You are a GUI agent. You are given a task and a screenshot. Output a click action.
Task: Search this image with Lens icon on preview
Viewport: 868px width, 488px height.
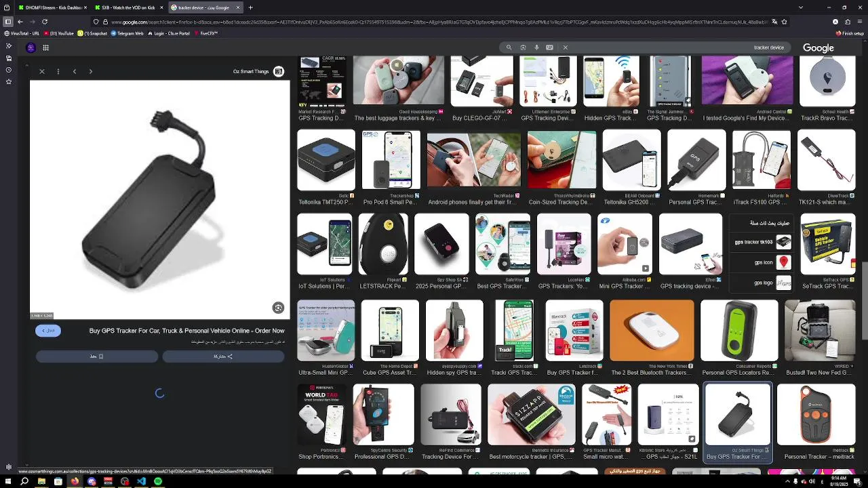point(278,308)
